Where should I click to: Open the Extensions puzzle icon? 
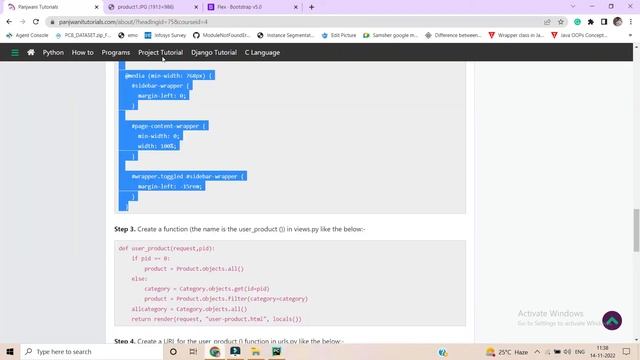pyautogui.click(x=591, y=22)
